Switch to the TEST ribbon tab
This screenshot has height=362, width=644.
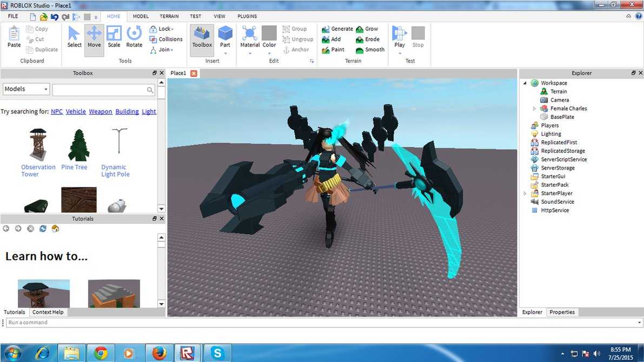[196, 16]
